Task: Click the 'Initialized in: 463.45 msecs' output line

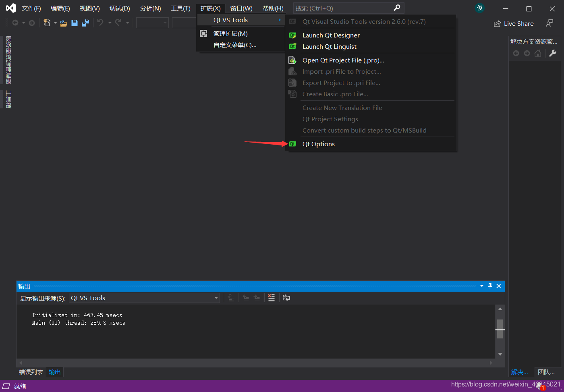Action: tap(77, 315)
